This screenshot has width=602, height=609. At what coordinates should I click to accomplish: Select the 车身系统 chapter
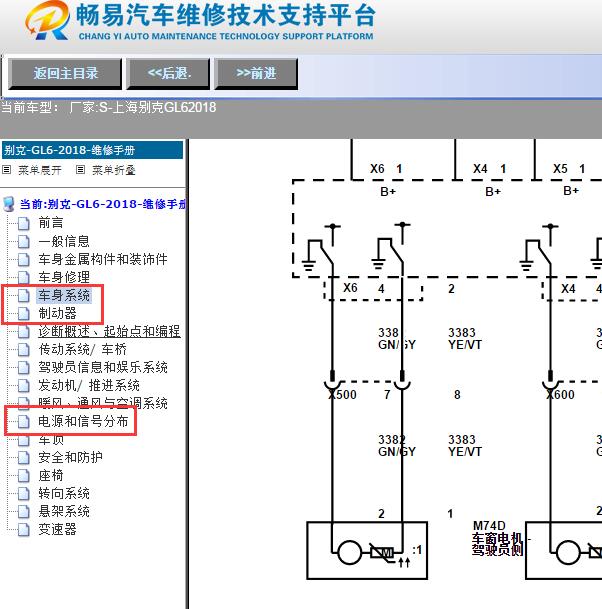64,295
